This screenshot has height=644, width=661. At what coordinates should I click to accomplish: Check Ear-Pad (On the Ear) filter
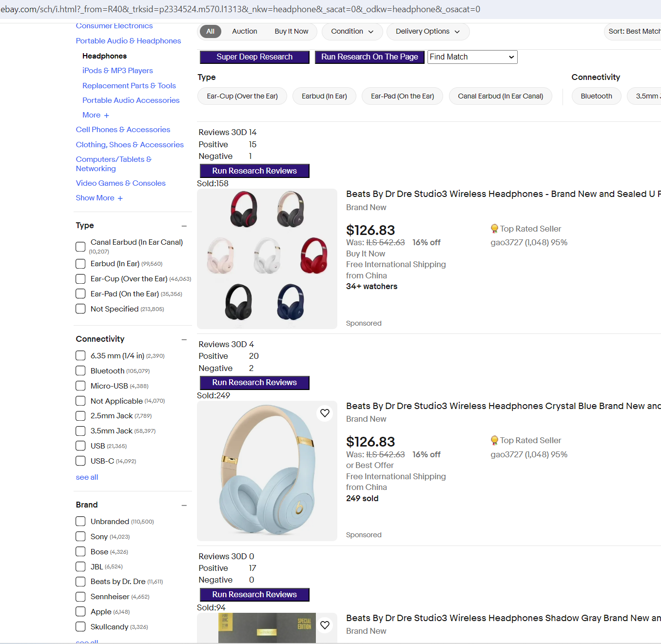[80, 294]
